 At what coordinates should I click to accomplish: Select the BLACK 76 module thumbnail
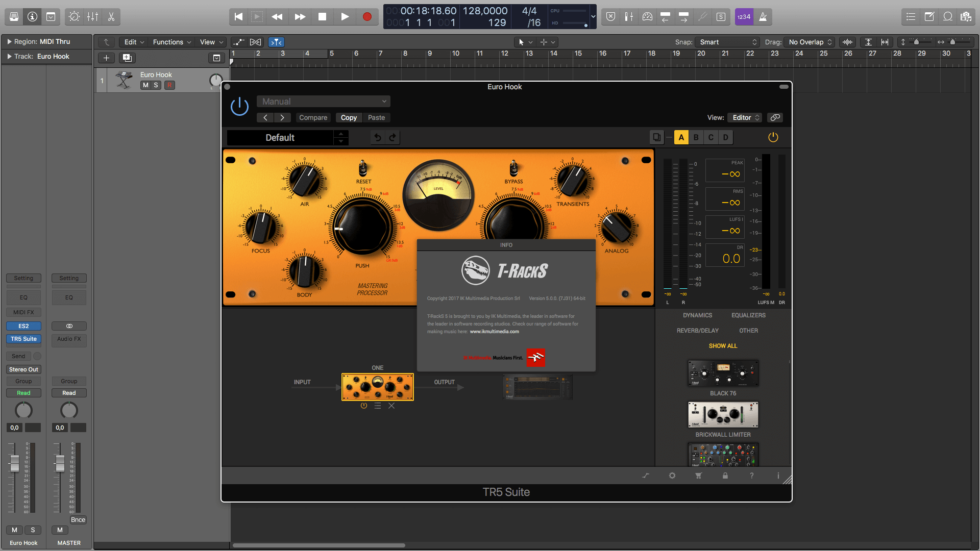coord(723,373)
